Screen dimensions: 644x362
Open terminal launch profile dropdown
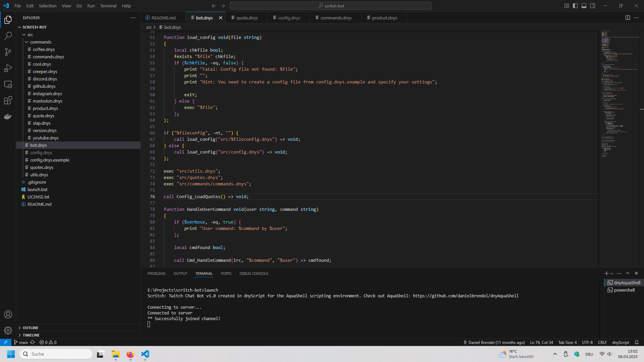tap(612, 274)
